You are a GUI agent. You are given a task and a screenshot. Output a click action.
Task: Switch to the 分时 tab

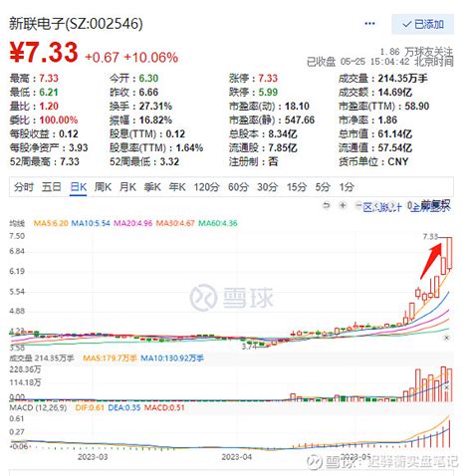pos(24,187)
